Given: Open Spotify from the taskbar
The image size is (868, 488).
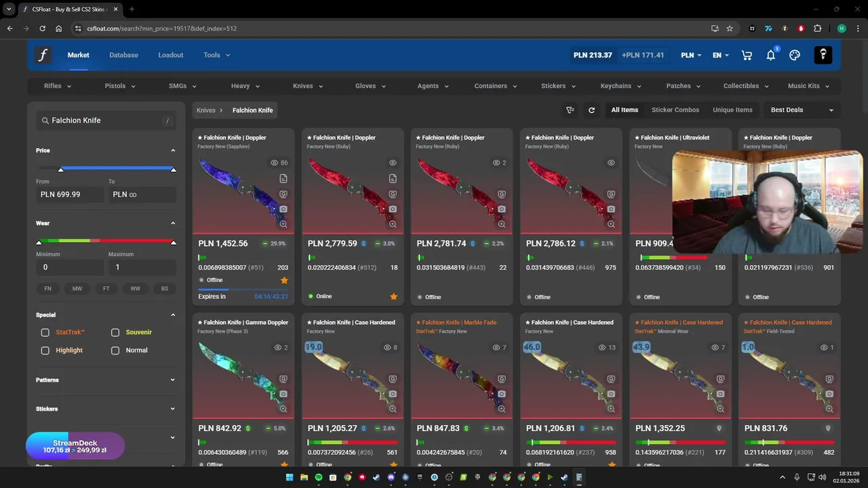Looking at the screenshot, I should [x=319, y=477].
